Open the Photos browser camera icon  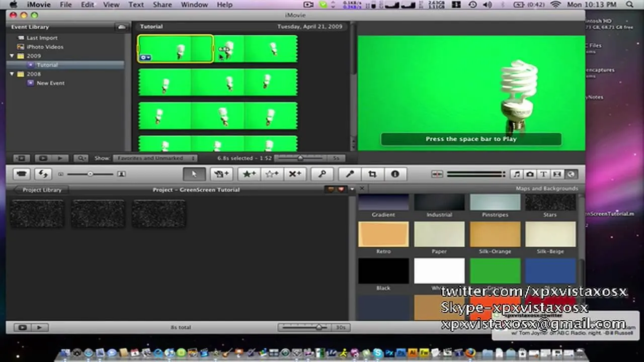tap(530, 174)
